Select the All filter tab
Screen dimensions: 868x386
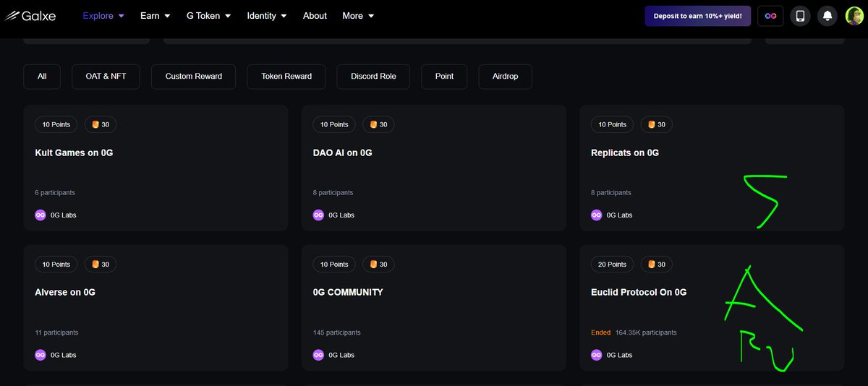(x=42, y=76)
